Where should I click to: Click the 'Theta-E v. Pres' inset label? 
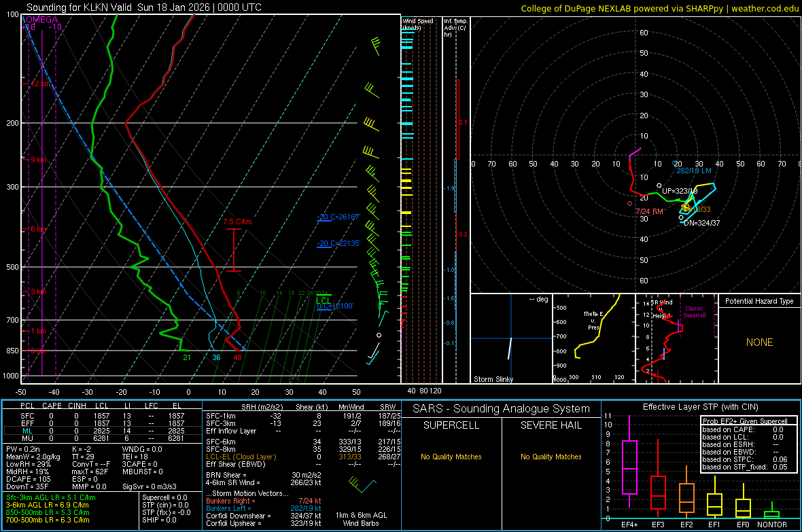coord(593,321)
